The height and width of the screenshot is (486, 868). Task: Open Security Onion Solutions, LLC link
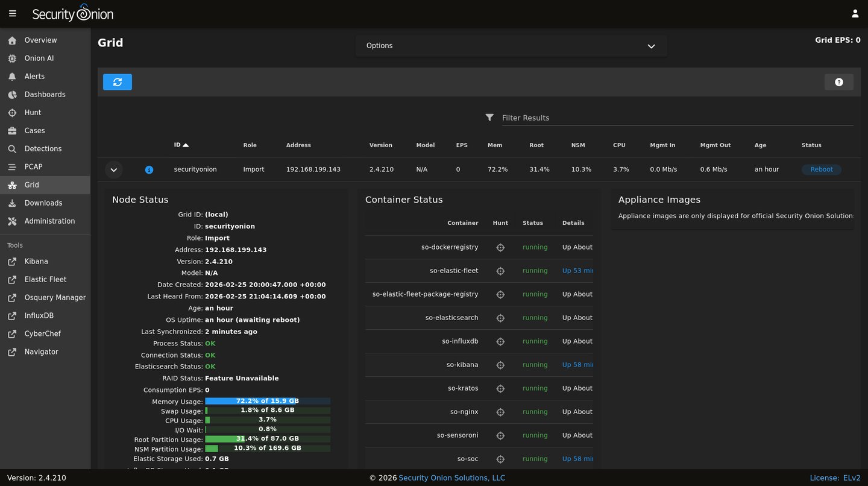tap(451, 478)
